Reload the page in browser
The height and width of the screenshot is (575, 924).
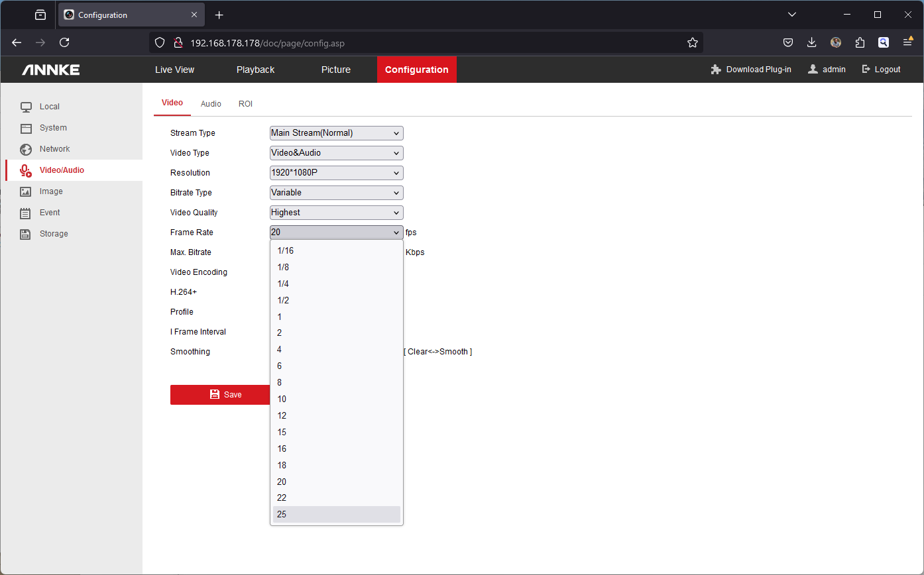[x=64, y=42]
